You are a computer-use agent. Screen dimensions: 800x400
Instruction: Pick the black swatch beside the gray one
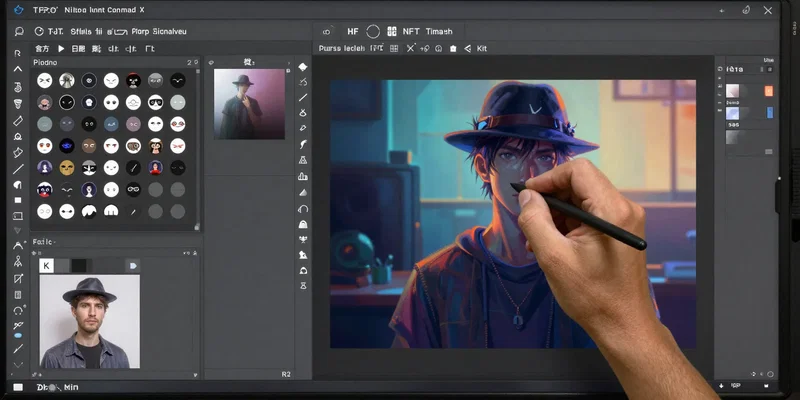tap(79, 266)
